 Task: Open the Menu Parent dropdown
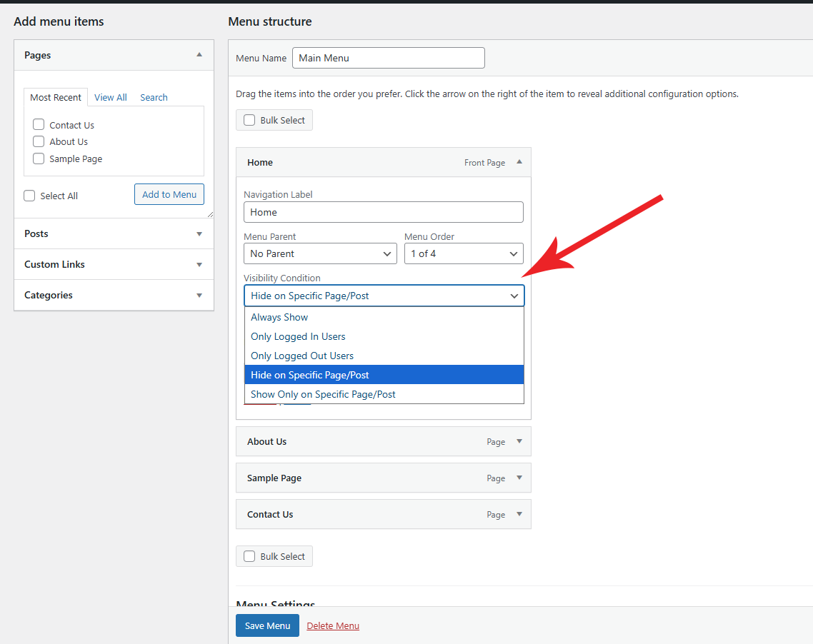[x=320, y=253]
